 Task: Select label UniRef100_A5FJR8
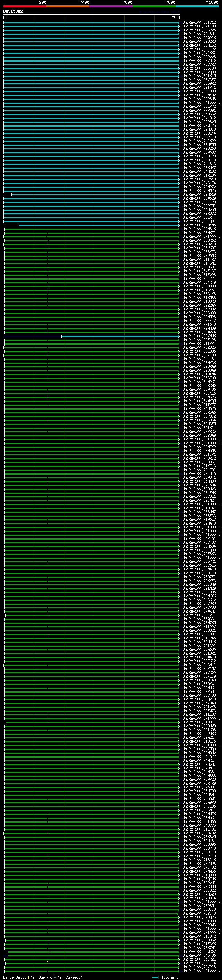point(199,340)
